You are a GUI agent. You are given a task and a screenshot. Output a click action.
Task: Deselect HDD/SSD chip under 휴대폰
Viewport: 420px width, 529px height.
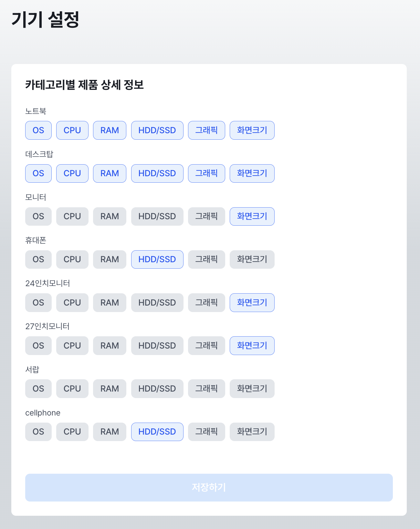coord(157,259)
